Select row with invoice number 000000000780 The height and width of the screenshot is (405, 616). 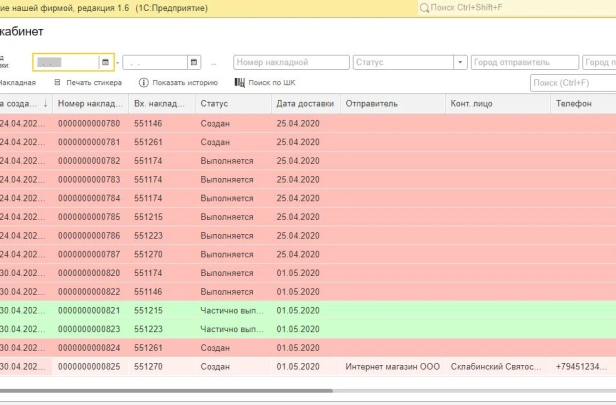click(x=308, y=123)
